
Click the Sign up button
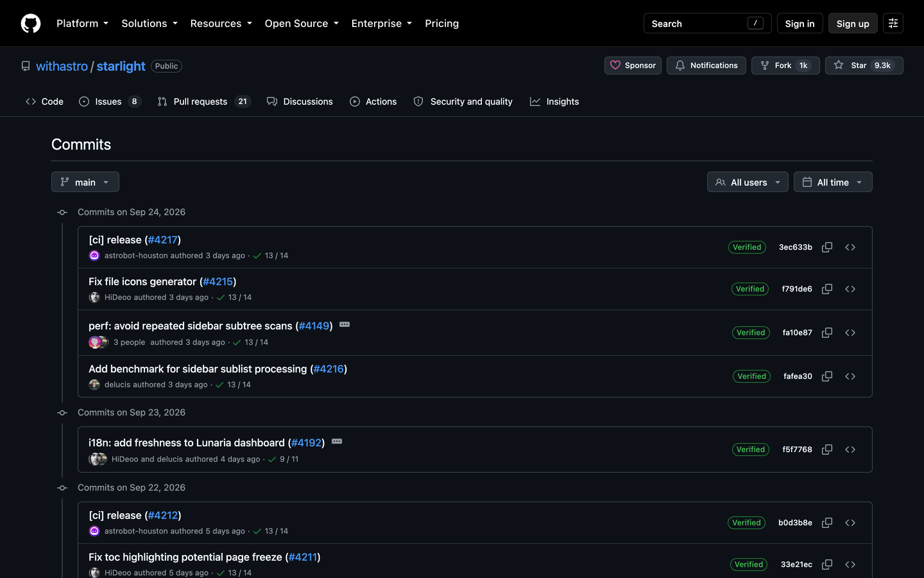[853, 23]
